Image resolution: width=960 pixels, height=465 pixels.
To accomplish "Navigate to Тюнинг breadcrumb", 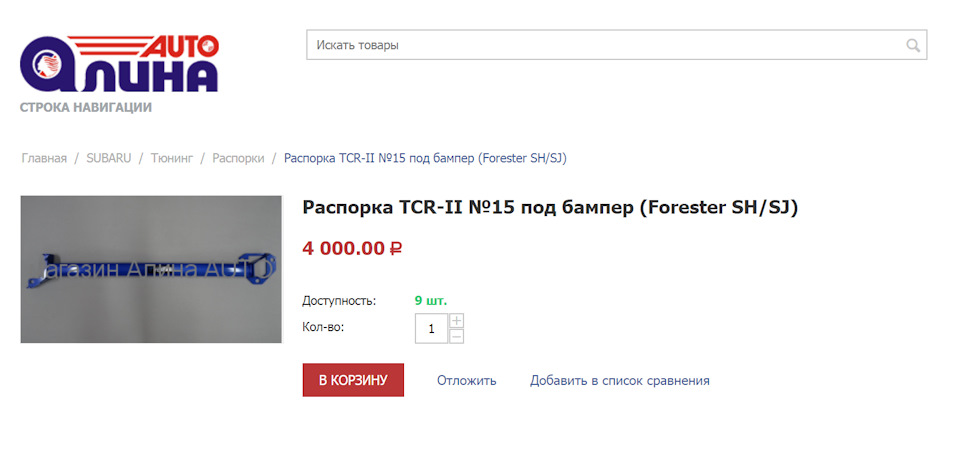I will click(x=171, y=158).
